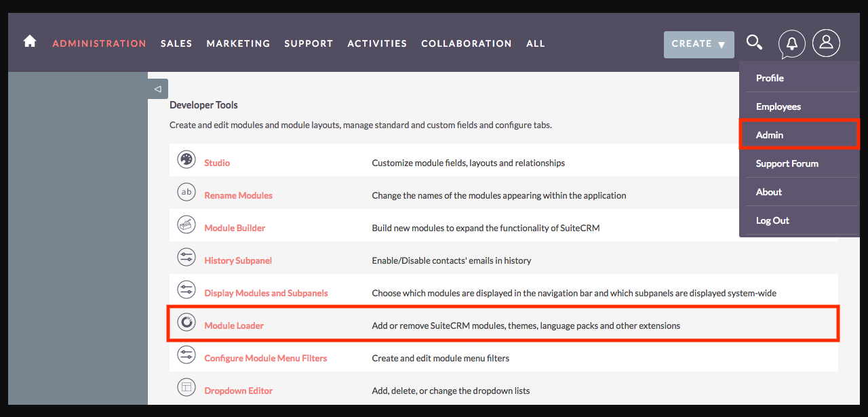Go to the Home icon
The image size is (868, 417).
click(30, 41)
